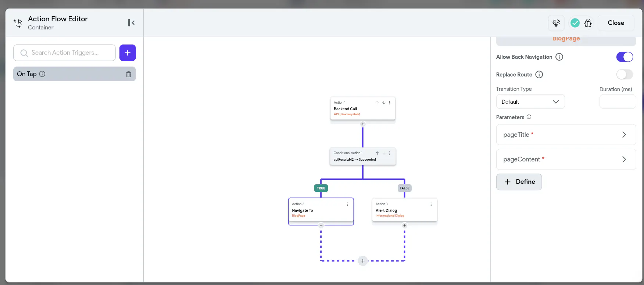Image resolution: width=644 pixels, height=285 pixels.
Task: Show info about Replace Route
Action: (x=539, y=75)
